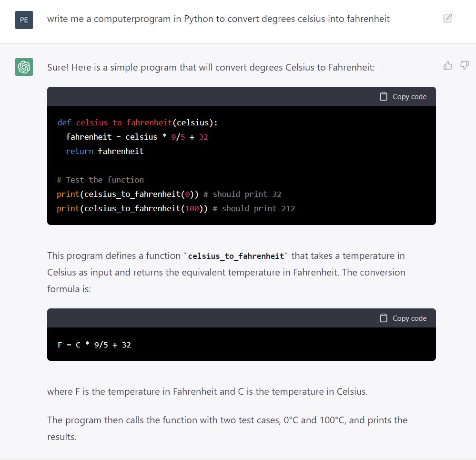Screen dimensions: 476x460
Task: Click the 'return fahrenheit' code line
Action: coord(105,151)
